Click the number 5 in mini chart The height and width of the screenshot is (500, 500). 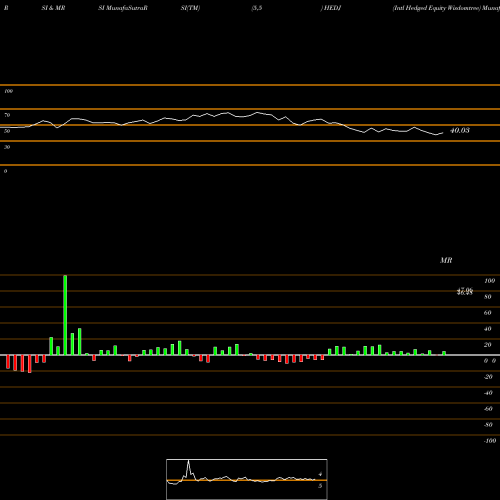click(320, 486)
